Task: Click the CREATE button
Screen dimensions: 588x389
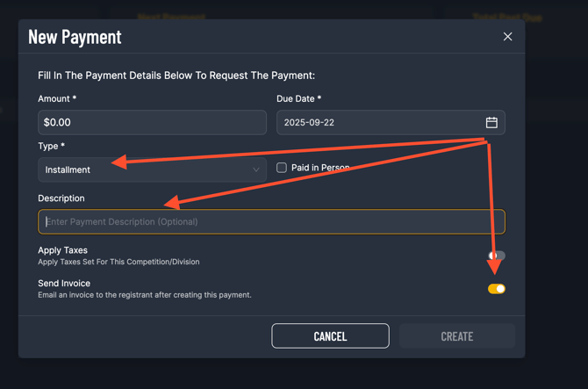Action: pyautogui.click(x=456, y=336)
